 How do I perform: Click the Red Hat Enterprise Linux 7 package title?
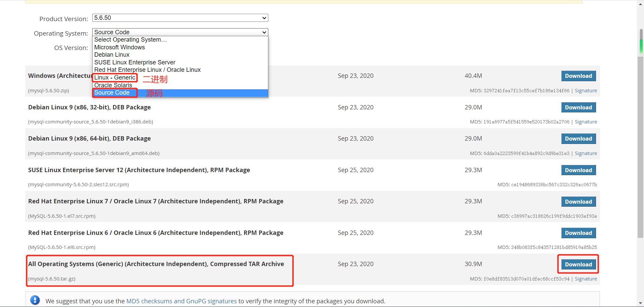(x=156, y=201)
